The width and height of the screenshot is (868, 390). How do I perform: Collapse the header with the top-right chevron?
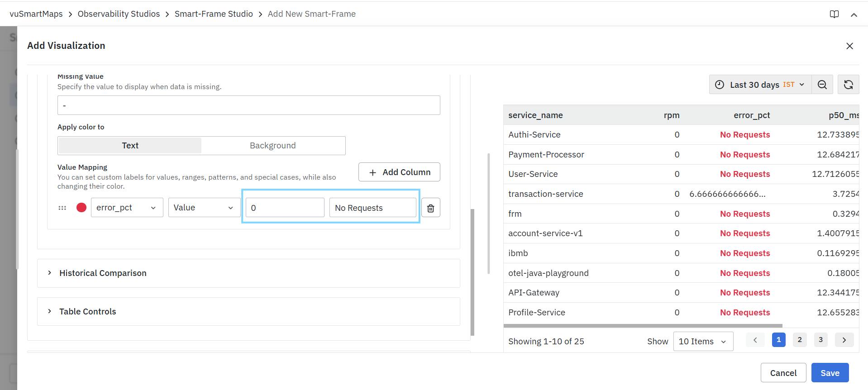click(x=854, y=14)
